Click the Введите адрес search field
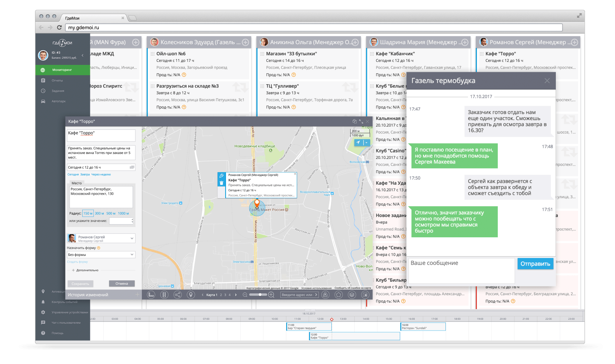Viewport: 615px width, 364px height. click(299, 295)
